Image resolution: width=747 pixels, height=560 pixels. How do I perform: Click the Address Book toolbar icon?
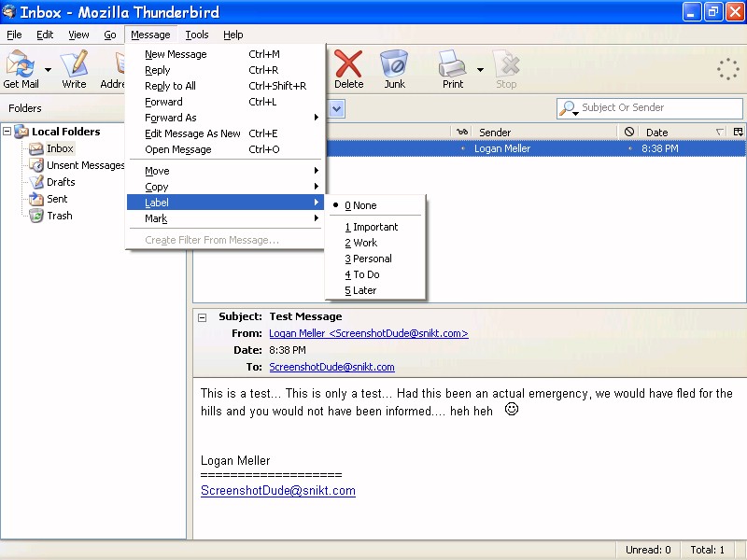(120, 63)
